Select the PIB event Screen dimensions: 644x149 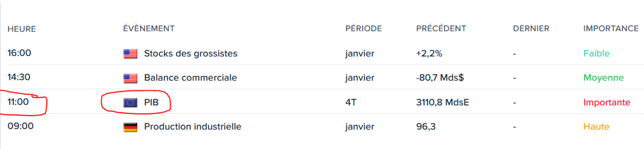pyautogui.click(x=151, y=102)
